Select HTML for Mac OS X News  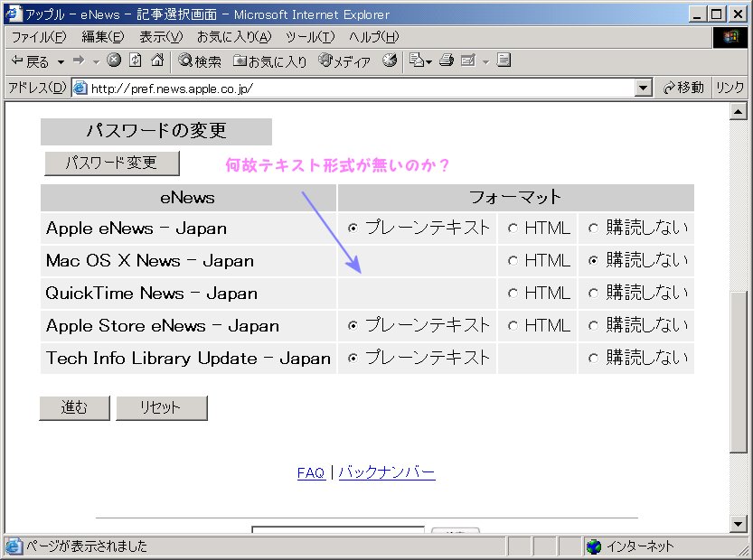[x=513, y=260]
